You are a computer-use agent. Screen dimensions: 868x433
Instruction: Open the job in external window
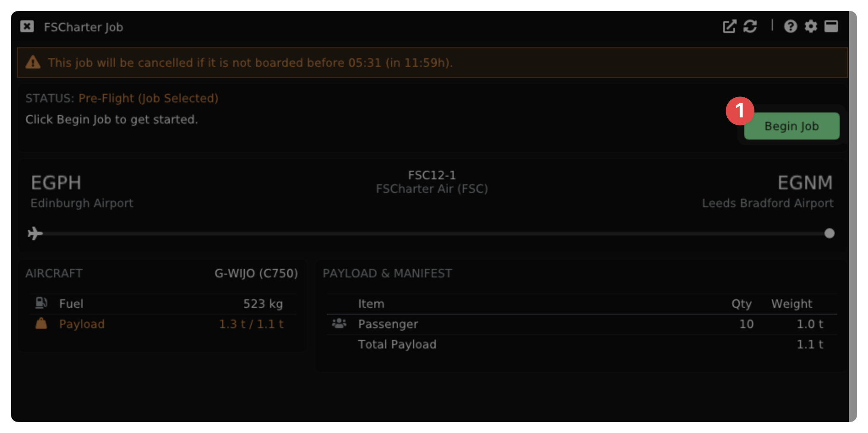[x=729, y=27]
